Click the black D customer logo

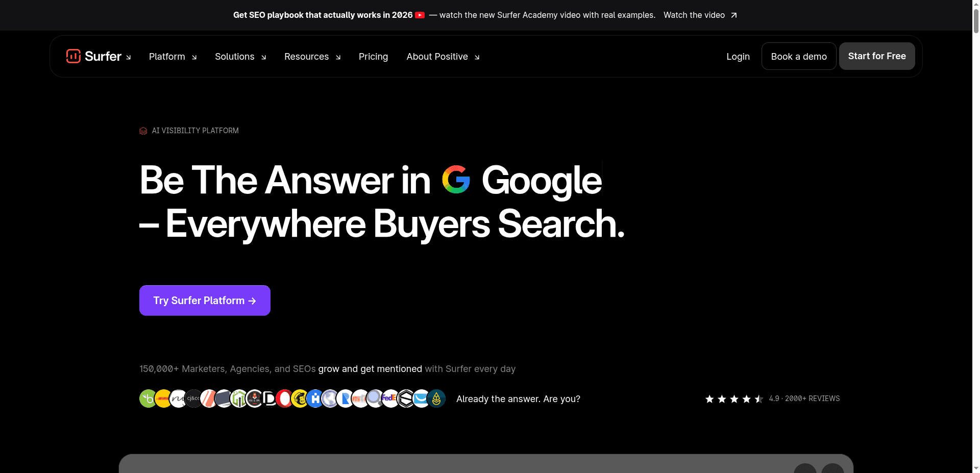[269, 399]
